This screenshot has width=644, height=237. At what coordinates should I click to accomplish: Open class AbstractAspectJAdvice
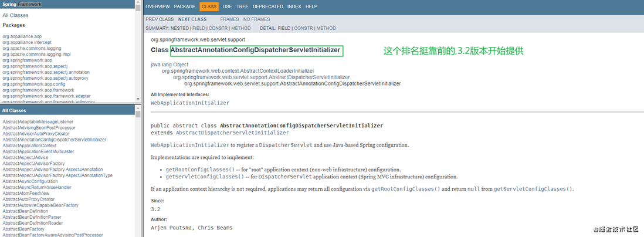[x=25, y=158]
